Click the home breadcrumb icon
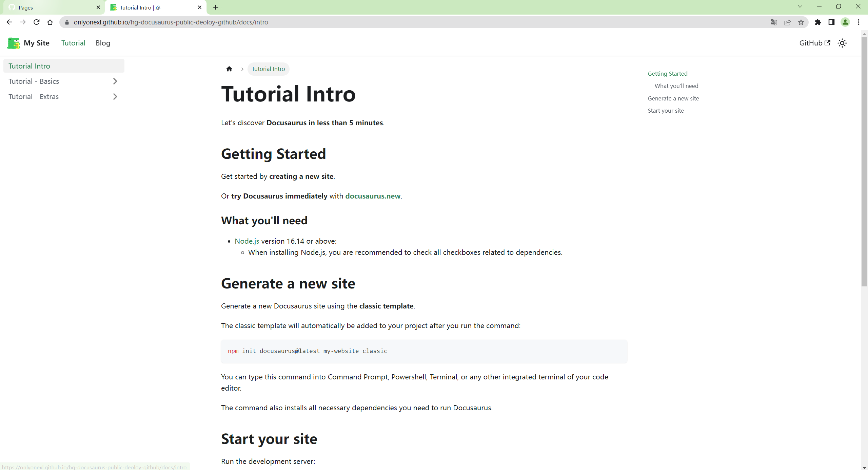Image resolution: width=868 pixels, height=470 pixels. pos(229,69)
